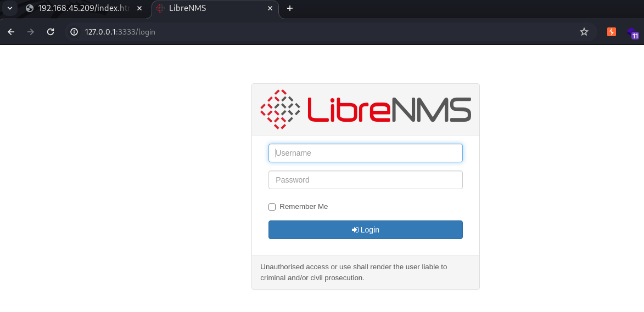
Task: Enable the Remember Me checkbox
Action: [x=272, y=207]
